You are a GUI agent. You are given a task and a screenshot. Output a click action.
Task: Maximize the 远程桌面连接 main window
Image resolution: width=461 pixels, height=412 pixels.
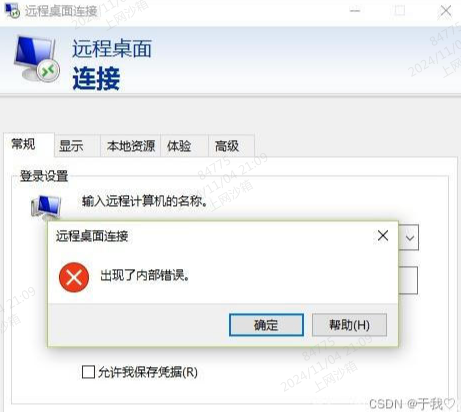pos(399,11)
